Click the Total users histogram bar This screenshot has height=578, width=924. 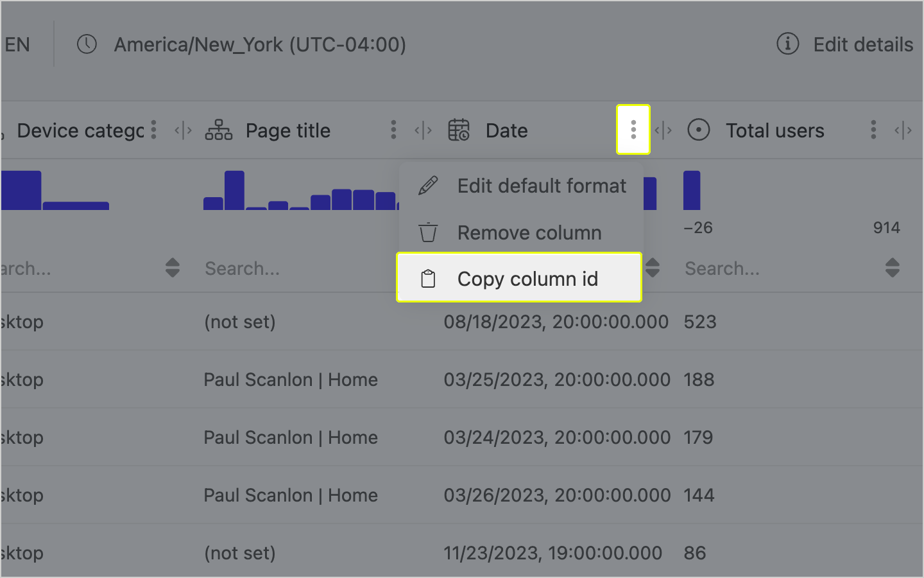tap(692, 191)
